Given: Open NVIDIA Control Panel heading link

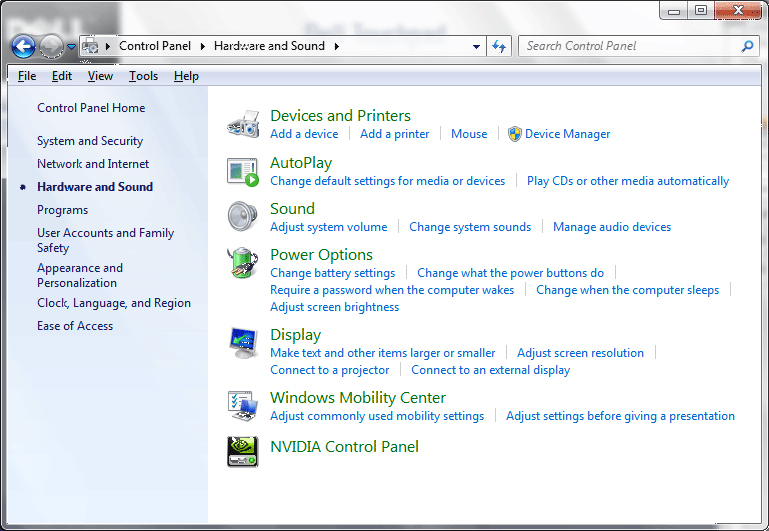Looking at the screenshot, I should pos(344,447).
